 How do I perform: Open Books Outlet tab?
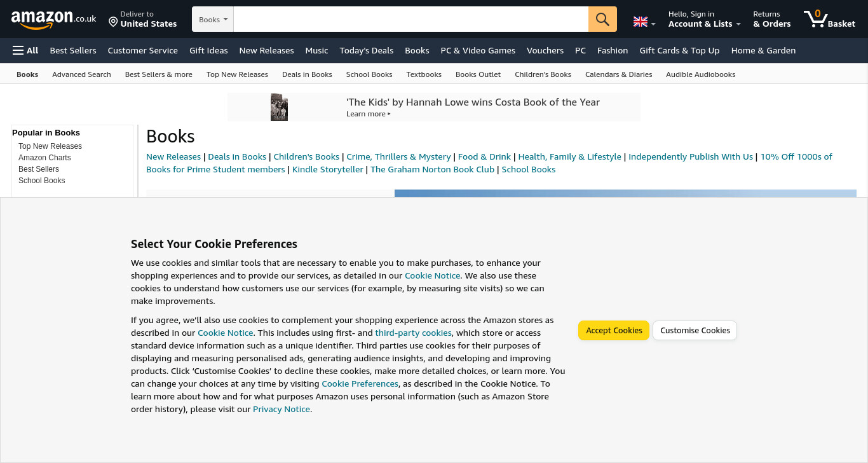pos(478,74)
